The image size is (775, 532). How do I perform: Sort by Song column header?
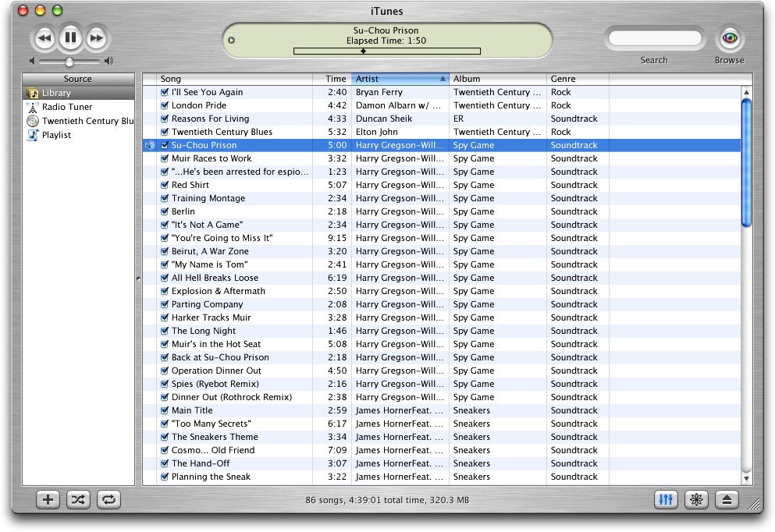[x=234, y=79]
